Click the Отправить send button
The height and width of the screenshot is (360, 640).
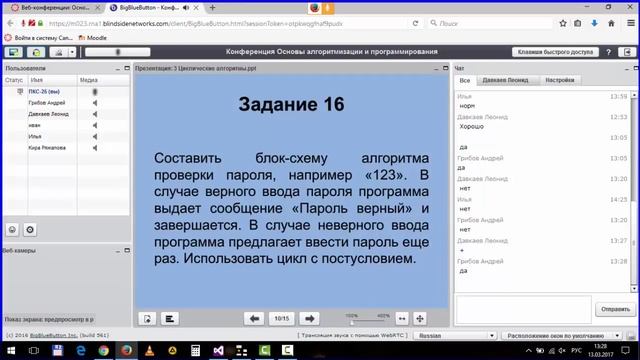615,309
